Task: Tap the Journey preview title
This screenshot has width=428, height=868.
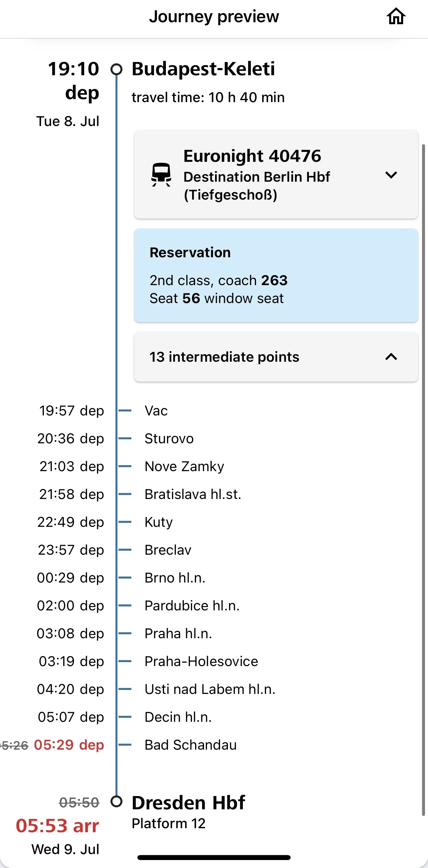Action: (214, 17)
